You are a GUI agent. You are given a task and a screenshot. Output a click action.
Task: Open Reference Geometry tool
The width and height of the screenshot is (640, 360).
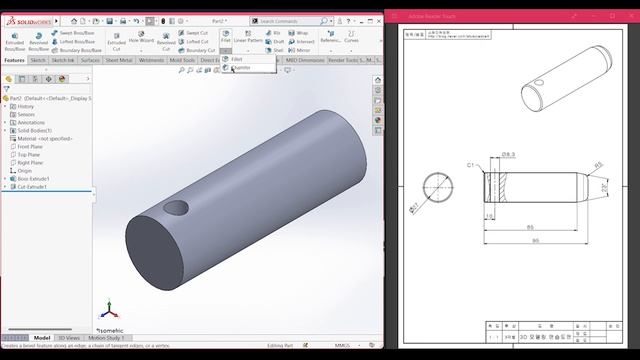(330, 36)
